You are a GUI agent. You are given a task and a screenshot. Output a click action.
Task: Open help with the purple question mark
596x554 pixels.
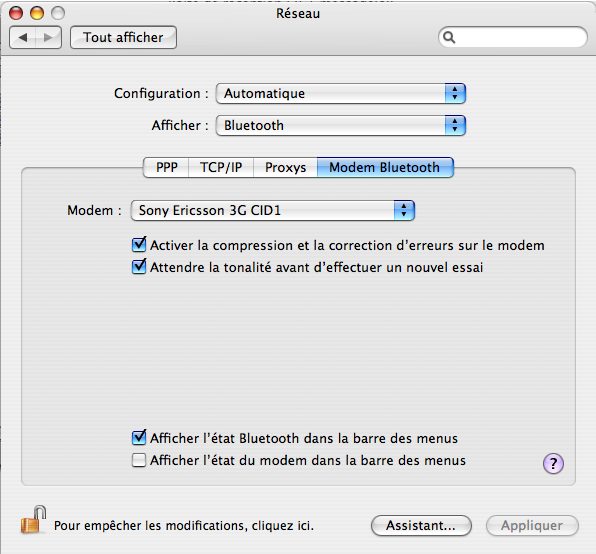553,464
